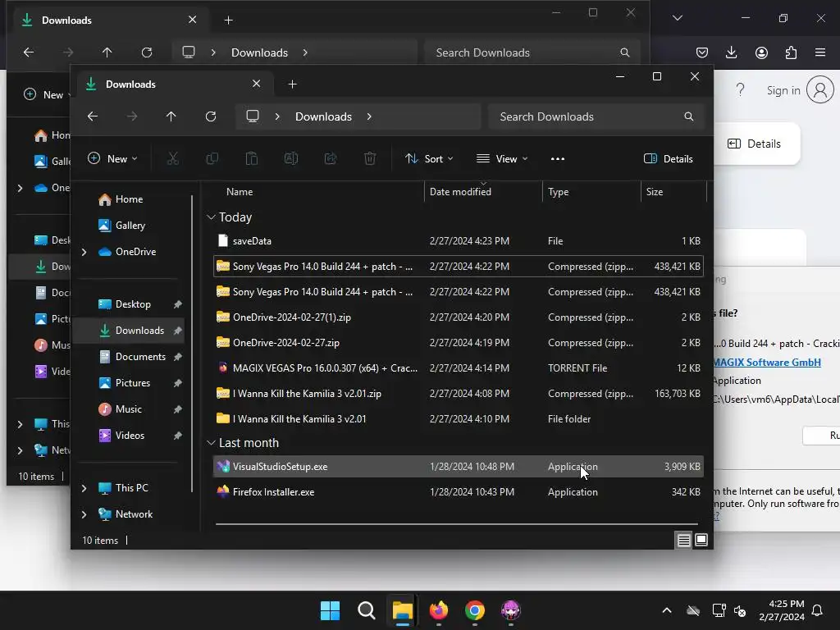Screen dimensions: 840x630
Task: Select Gallery in front navigation pane
Action: point(130,226)
